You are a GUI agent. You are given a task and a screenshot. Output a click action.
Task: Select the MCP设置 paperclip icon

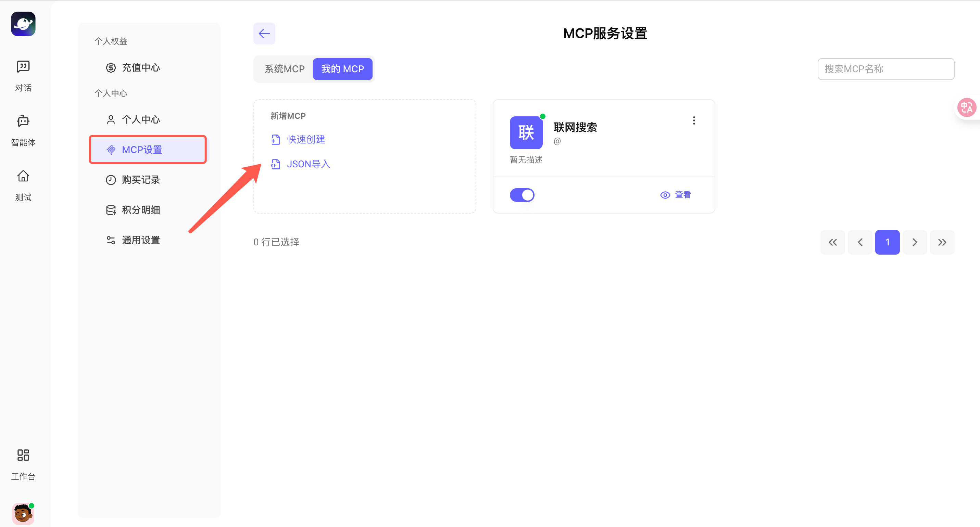pyautogui.click(x=111, y=150)
